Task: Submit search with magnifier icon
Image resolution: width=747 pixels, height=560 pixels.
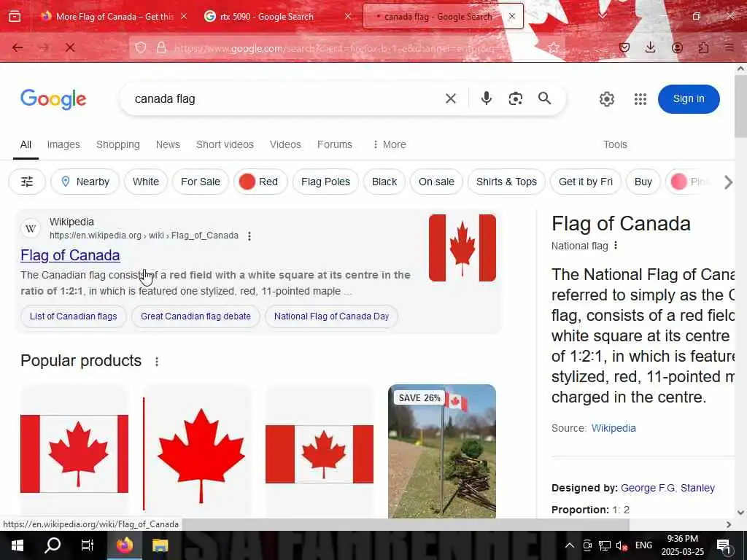Action: point(544,98)
